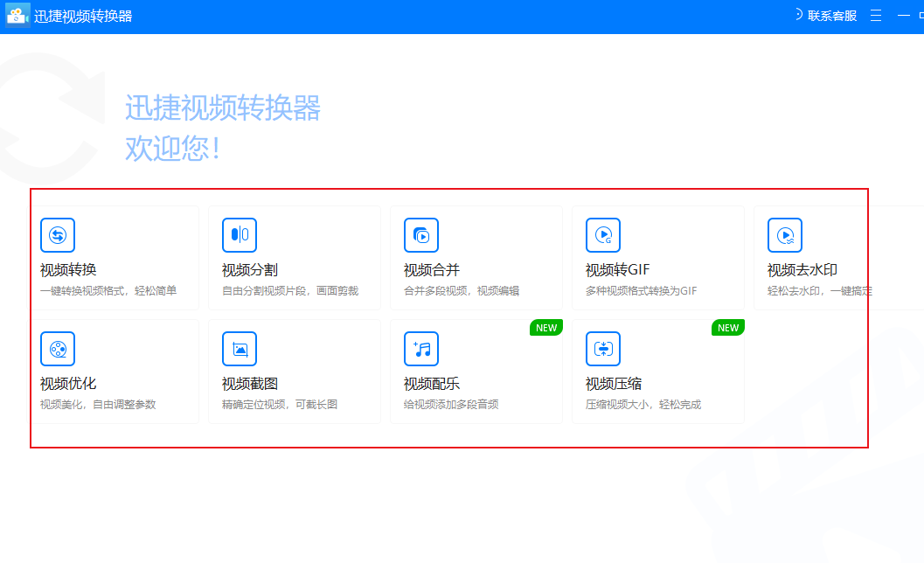The image size is (924, 563).
Task: Select the 视频截图 screenshot icon
Action: pos(240,349)
